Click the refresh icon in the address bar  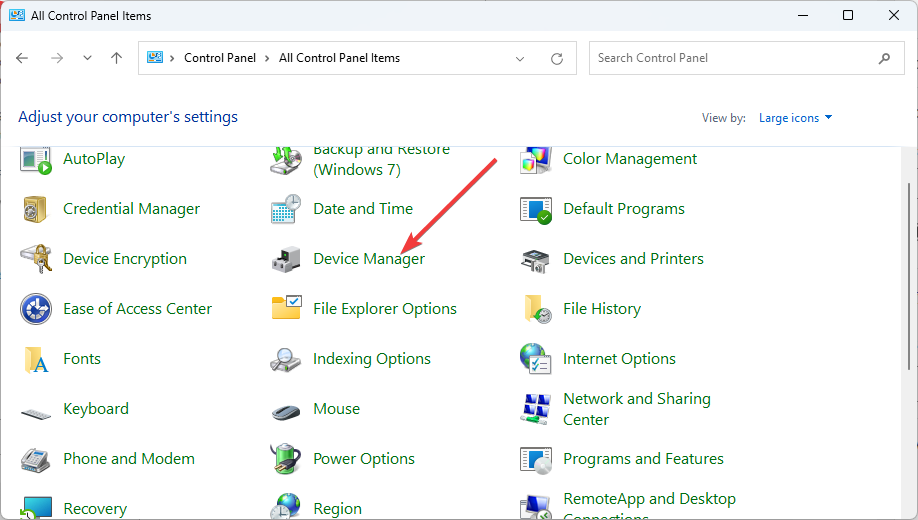(557, 59)
